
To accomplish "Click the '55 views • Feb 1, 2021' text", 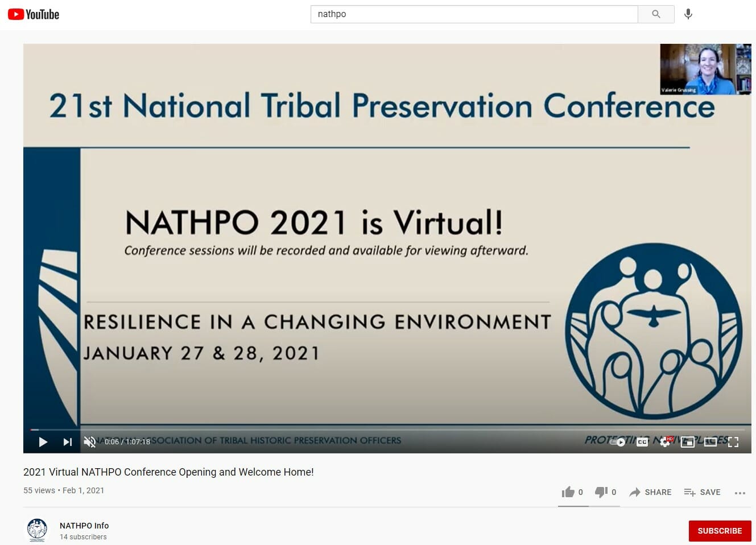I will pos(64,490).
